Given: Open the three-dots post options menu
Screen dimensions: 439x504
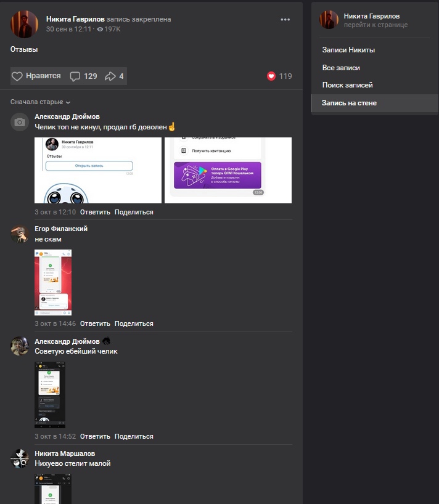Looking at the screenshot, I should point(285,20).
